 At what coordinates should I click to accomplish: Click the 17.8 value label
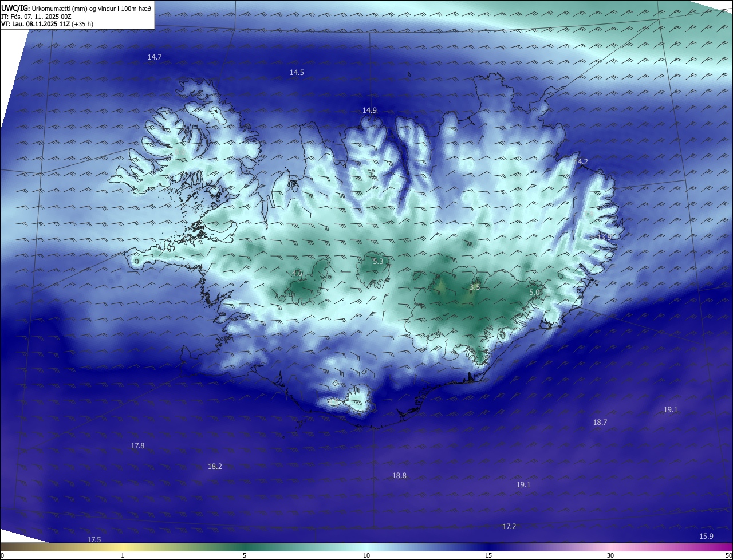tap(137, 445)
